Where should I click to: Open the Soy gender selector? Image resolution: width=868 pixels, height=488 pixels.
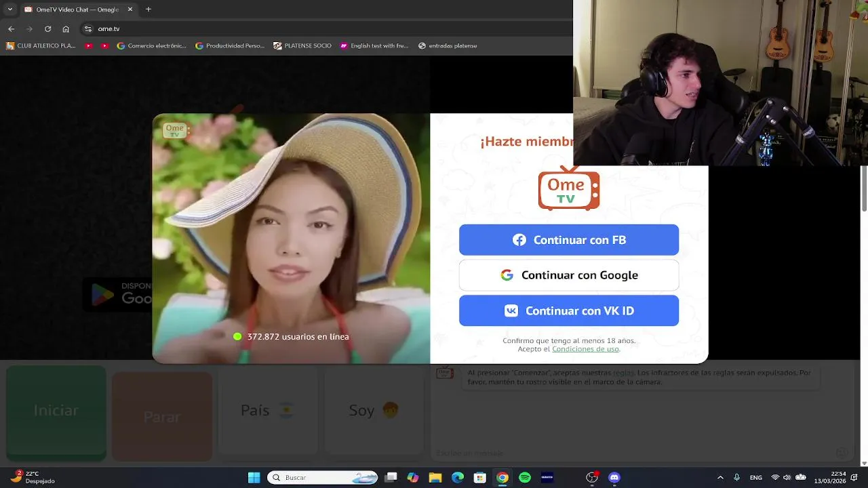coord(374,411)
